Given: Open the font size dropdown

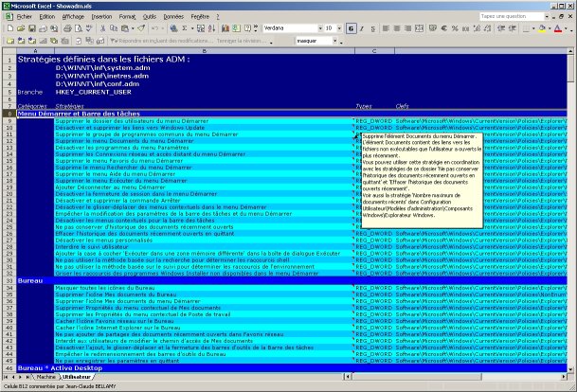Looking at the screenshot, I should [x=339, y=28].
